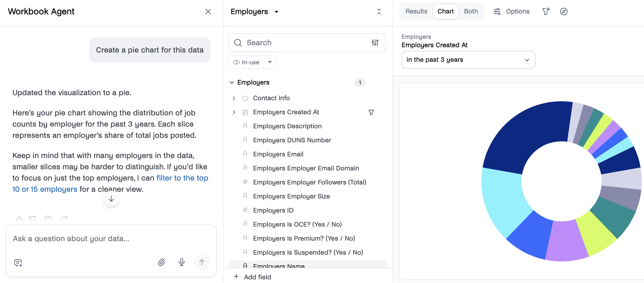
Task: Click the calendar icon for Employers Created At
Action: click(245, 112)
